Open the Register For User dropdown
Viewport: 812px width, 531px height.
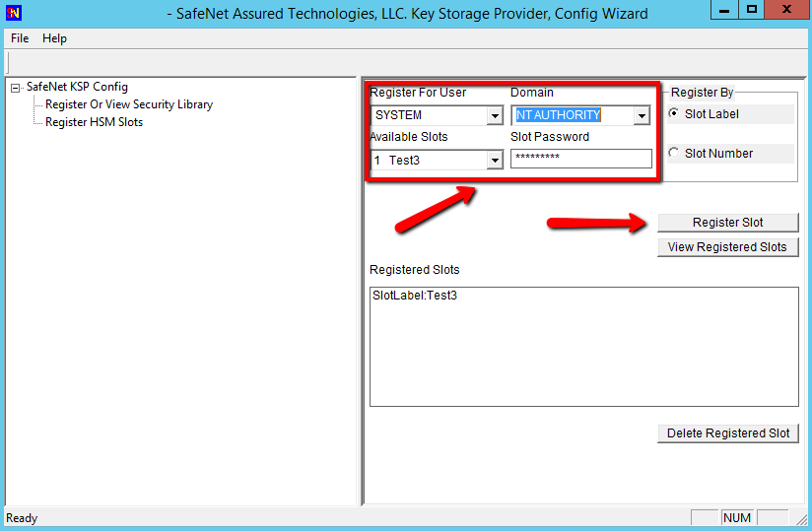point(495,116)
